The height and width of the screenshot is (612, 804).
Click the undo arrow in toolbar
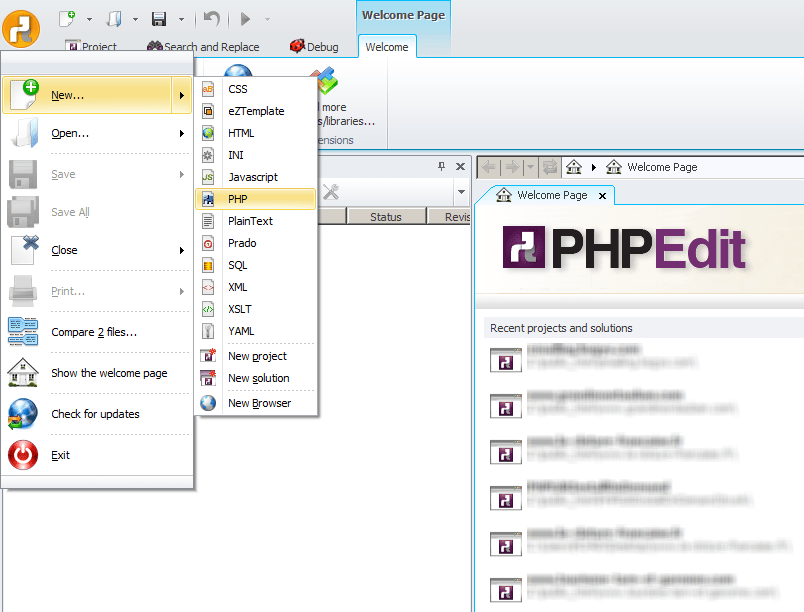click(212, 19)
